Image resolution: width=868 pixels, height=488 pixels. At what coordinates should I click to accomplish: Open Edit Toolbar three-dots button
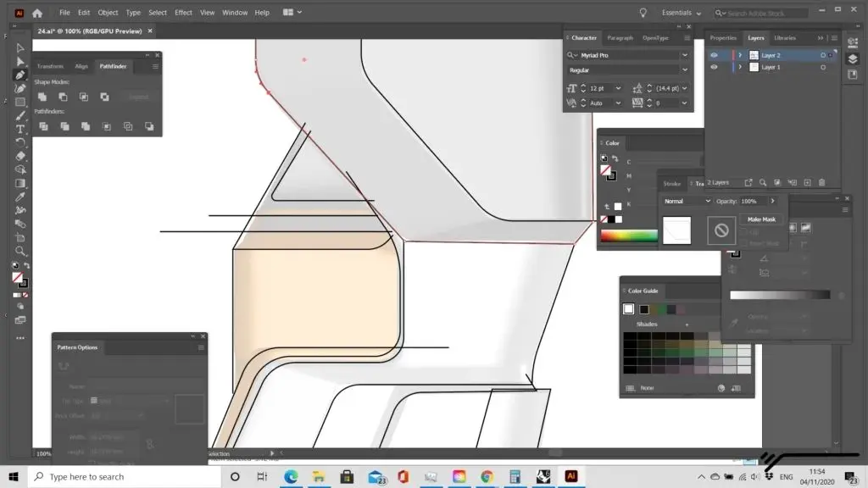[x=20, y=338]
